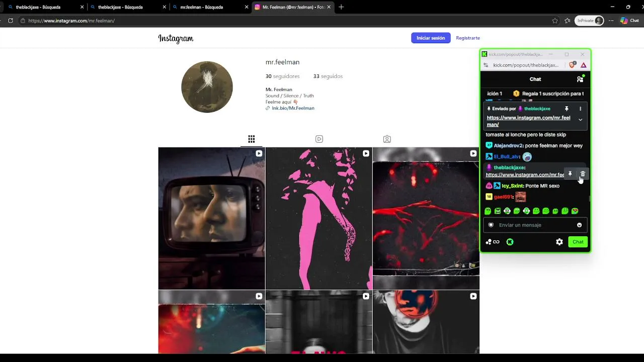Delete theblackjaxe's chat message
The height and width of the screenshot is (362, 644).
pos(583,174)
